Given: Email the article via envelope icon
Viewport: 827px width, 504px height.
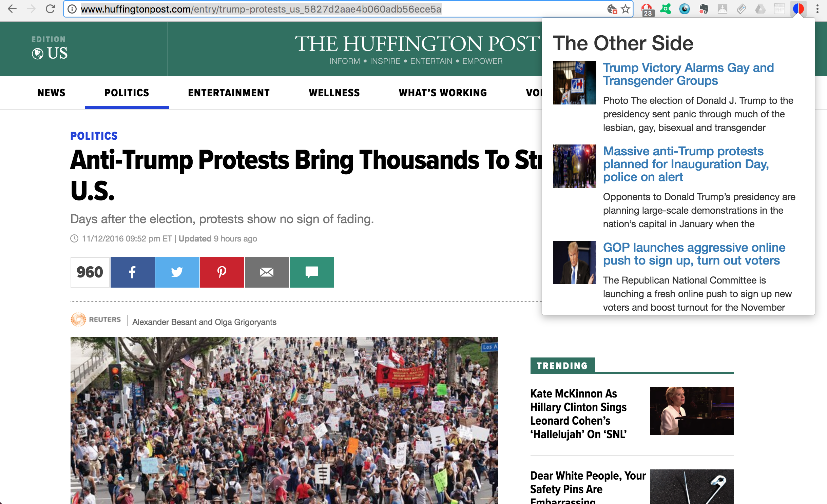Looking at the screenshot, I should [x=267, y=272].
